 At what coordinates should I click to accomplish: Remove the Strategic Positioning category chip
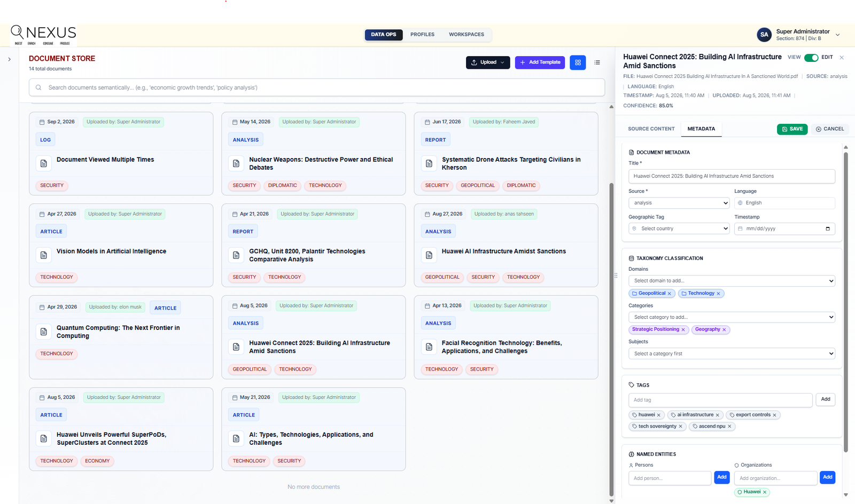point(683,329)
